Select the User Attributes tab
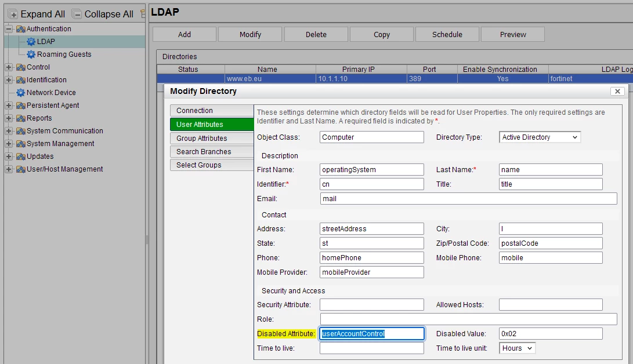633x364 pixels. 212,125
